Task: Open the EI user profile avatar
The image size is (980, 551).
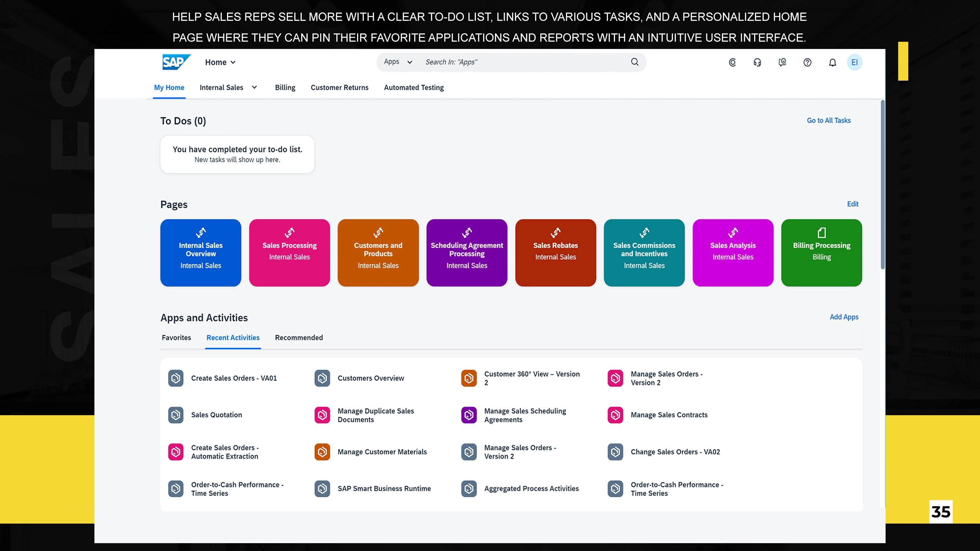Action: pos(855,62)
